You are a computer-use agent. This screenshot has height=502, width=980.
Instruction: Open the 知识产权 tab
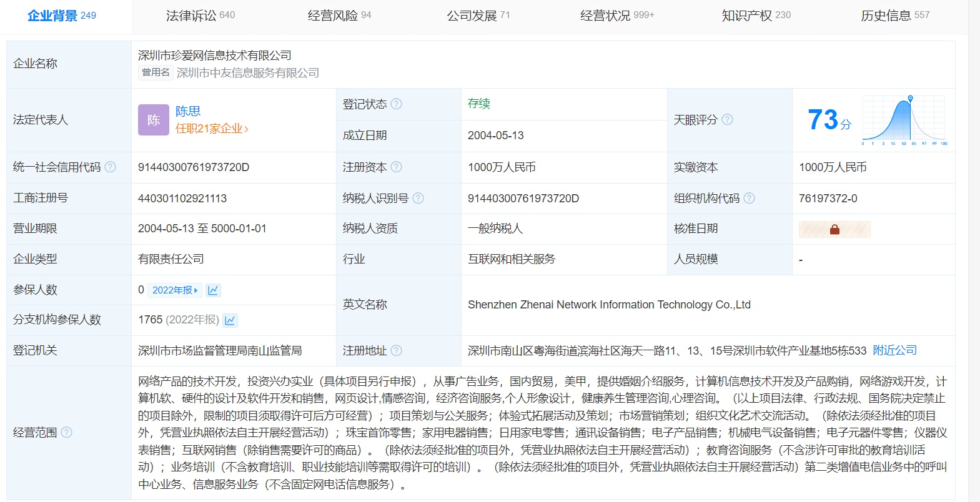[x=756, y=16]
